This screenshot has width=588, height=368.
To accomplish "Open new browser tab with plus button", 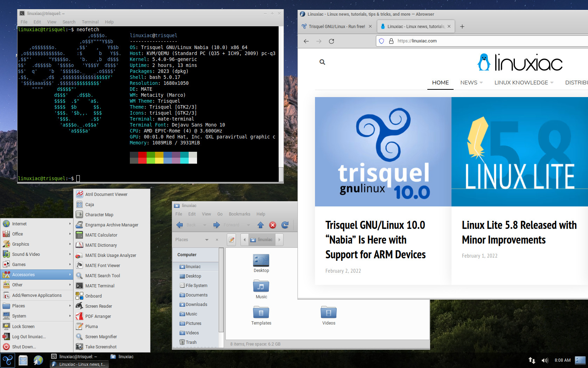I will [x=462, y=26].
